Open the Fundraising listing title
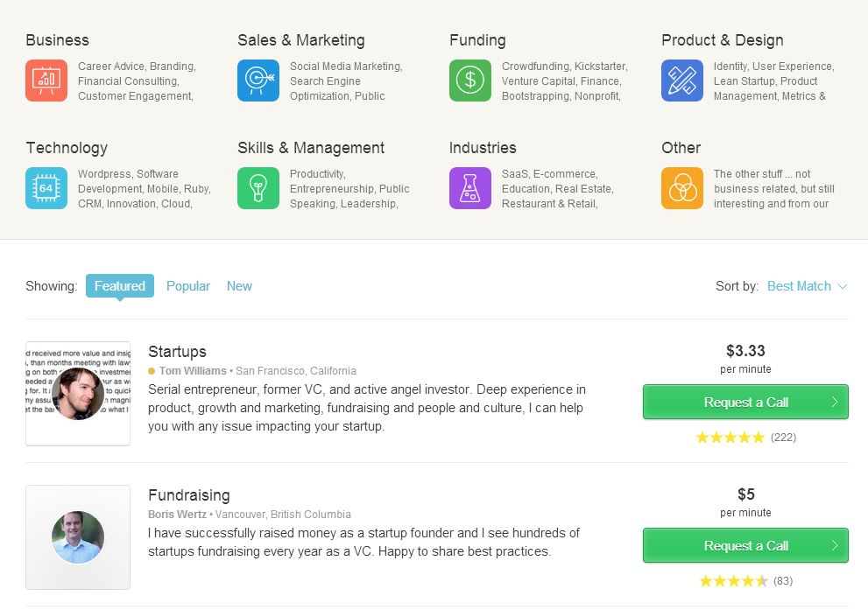Image resolution: width=868 pixels, height=610 pixels. click(189, 495)
